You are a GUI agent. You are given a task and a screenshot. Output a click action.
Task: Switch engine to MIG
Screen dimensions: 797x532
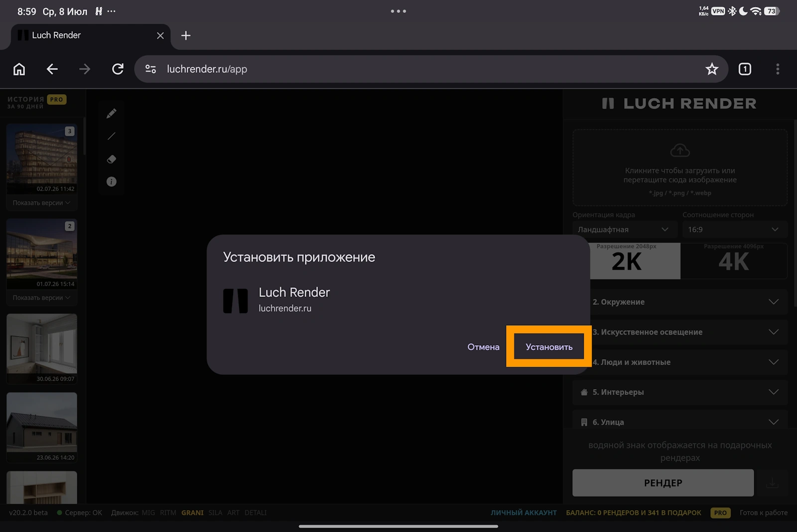148,513
